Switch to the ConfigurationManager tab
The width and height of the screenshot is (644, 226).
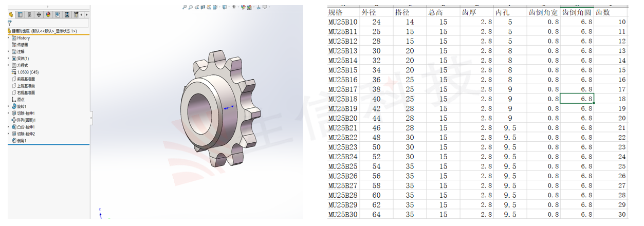point(29,14)
